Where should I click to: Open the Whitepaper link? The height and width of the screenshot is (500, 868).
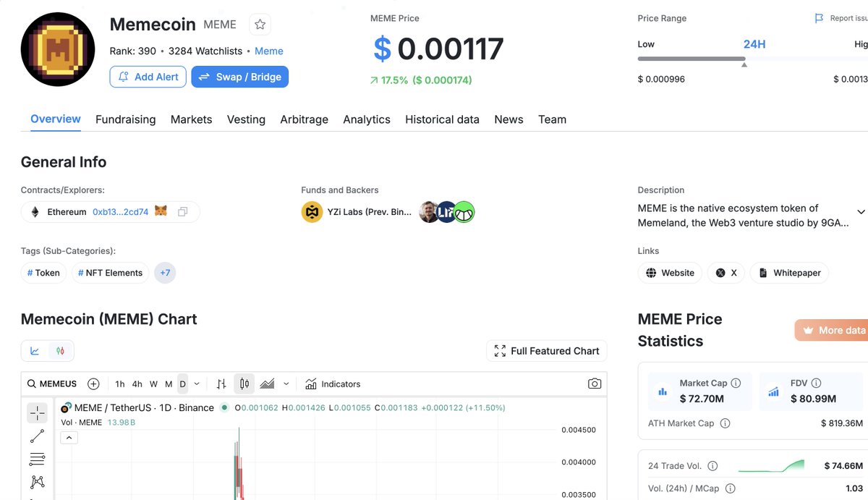pyautogui.click(x=789, y=273)
